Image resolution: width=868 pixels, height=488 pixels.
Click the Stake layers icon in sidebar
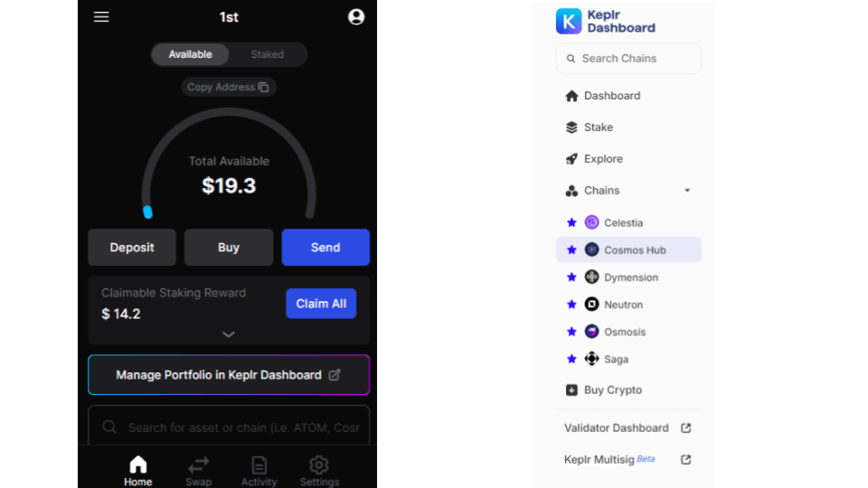tap(571, 127)
